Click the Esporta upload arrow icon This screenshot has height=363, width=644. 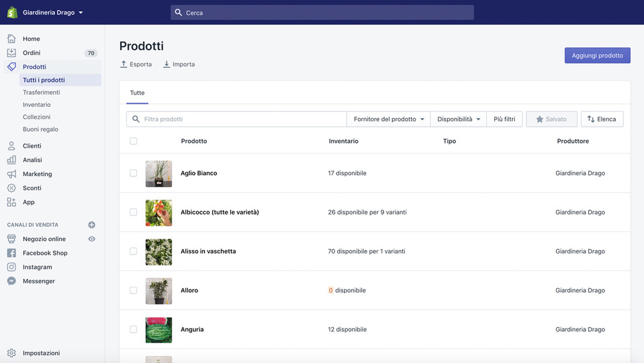coord(124,64)
